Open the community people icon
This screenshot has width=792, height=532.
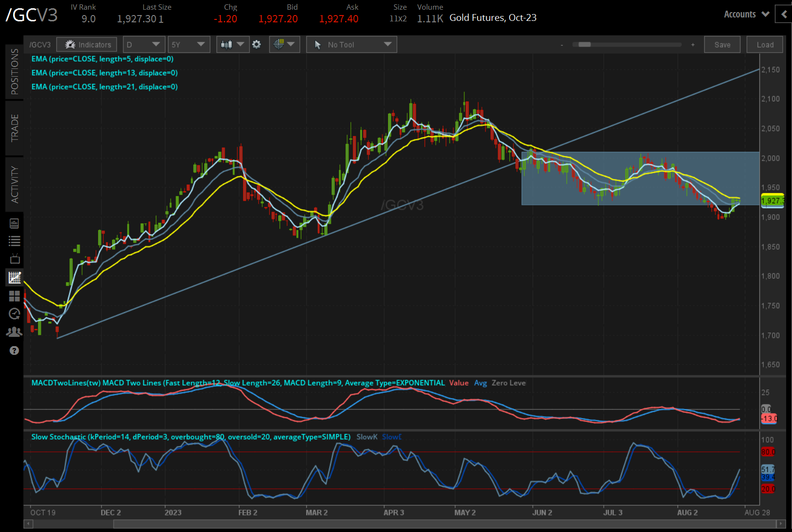pyautogui.click(x=15, y=332)
